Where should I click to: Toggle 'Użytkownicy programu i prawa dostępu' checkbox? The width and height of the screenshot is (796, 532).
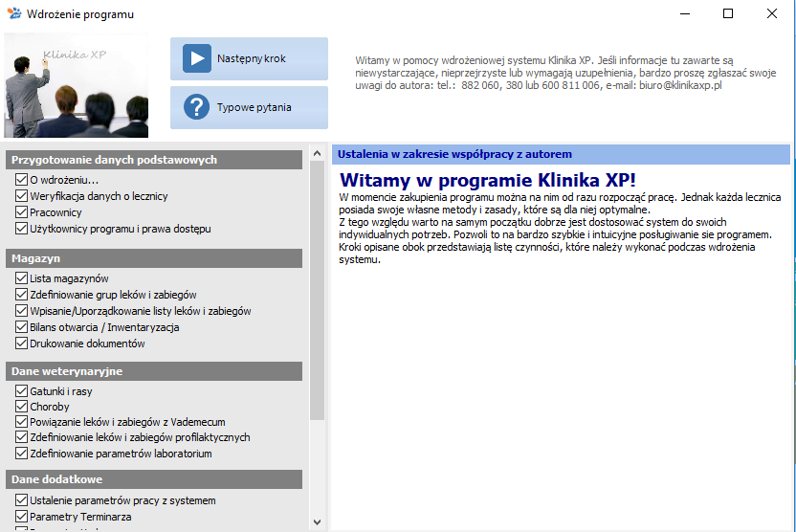pos(21,229)
